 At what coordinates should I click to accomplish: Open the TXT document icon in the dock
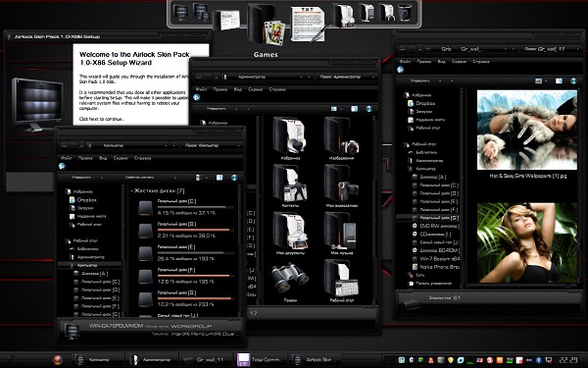click(x=309, y=24)
